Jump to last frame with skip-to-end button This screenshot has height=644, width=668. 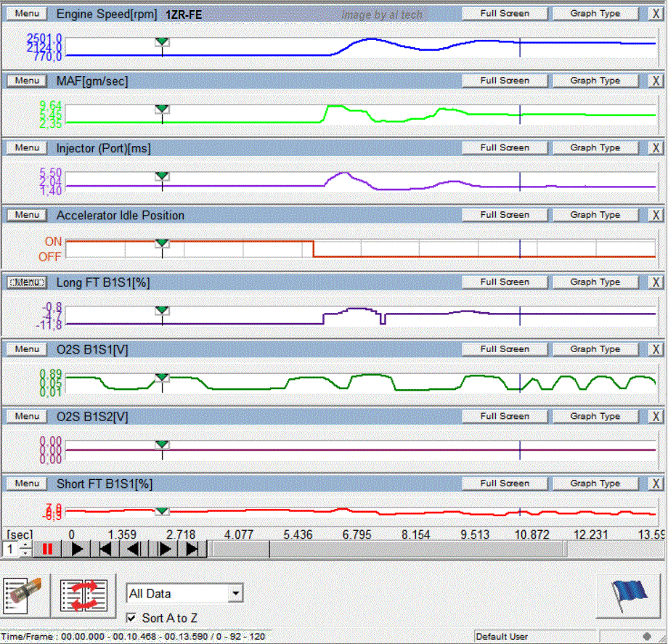point(192,550)
